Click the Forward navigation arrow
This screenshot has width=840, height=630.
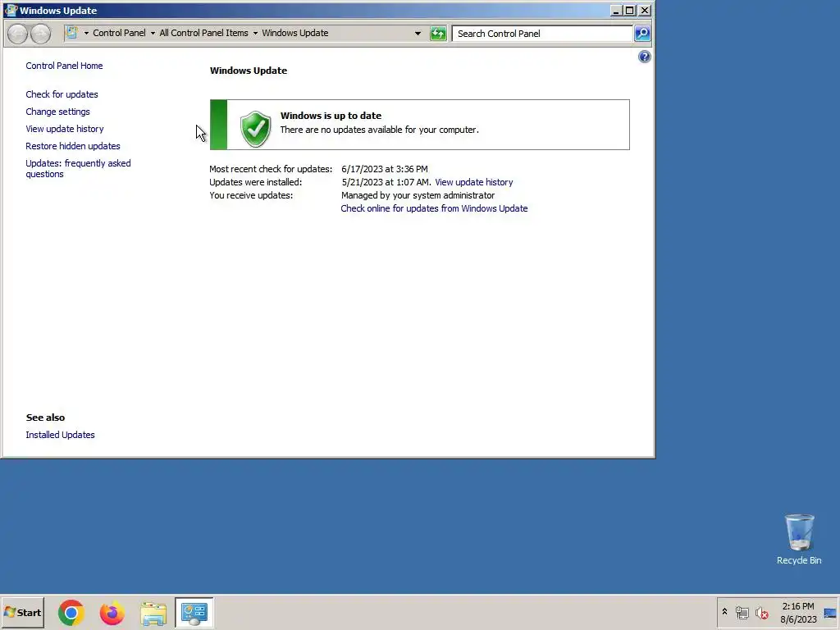tap(41, 34)
